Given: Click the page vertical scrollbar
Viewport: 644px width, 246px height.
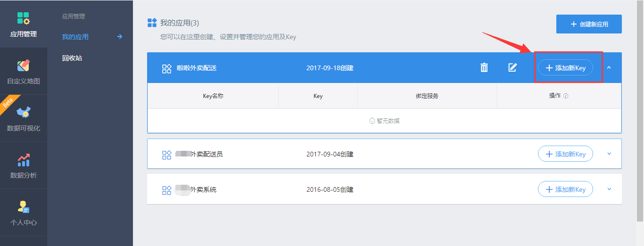Looking at the screenshot, I should tap(640, 111).
